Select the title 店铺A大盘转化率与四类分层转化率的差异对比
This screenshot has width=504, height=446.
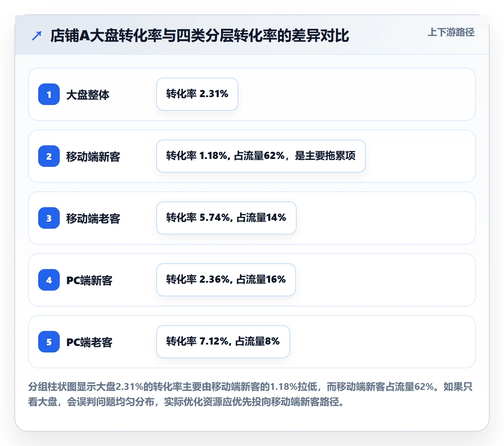(x=200, y=36)
